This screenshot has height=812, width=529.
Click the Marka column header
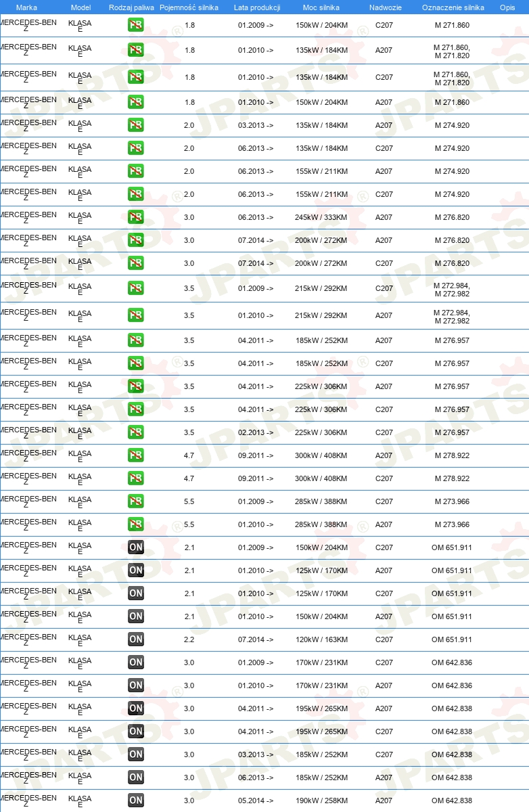tap(26, 7)
